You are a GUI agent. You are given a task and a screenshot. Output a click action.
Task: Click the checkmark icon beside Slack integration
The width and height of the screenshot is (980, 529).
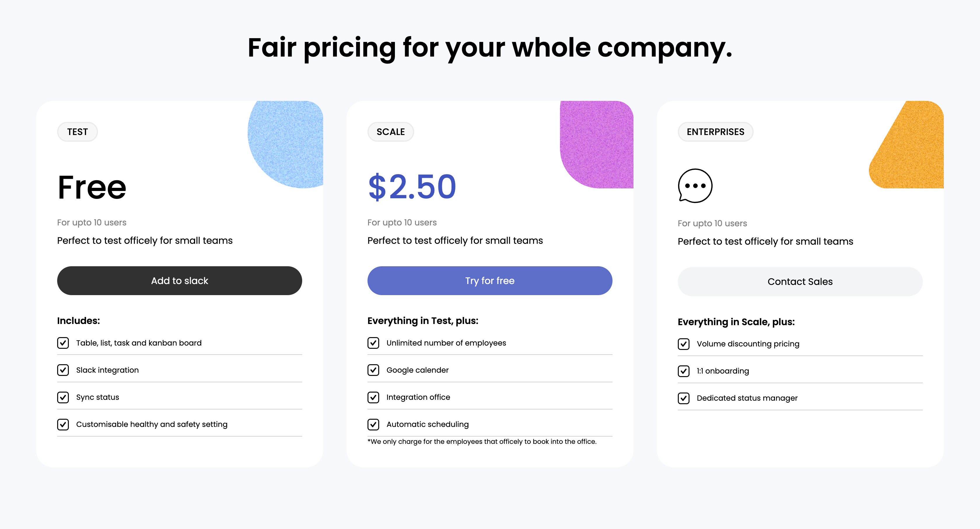pos(63,370)
